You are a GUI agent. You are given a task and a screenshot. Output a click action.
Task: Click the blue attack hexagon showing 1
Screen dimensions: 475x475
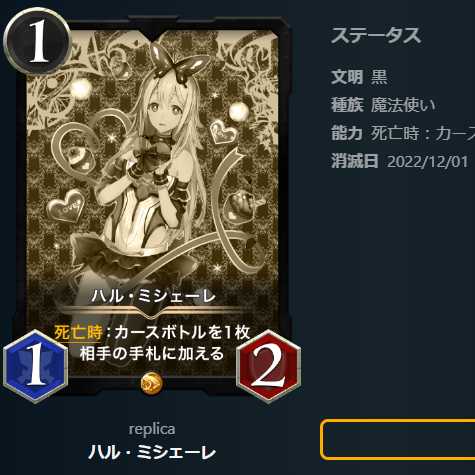pos(36,366)
